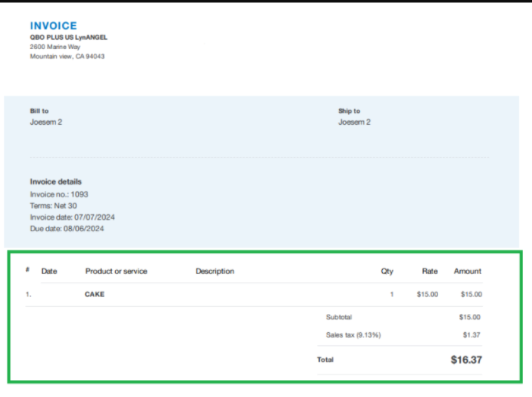
Task: Click the CAKE line item
Action: (x=94, y=294)
